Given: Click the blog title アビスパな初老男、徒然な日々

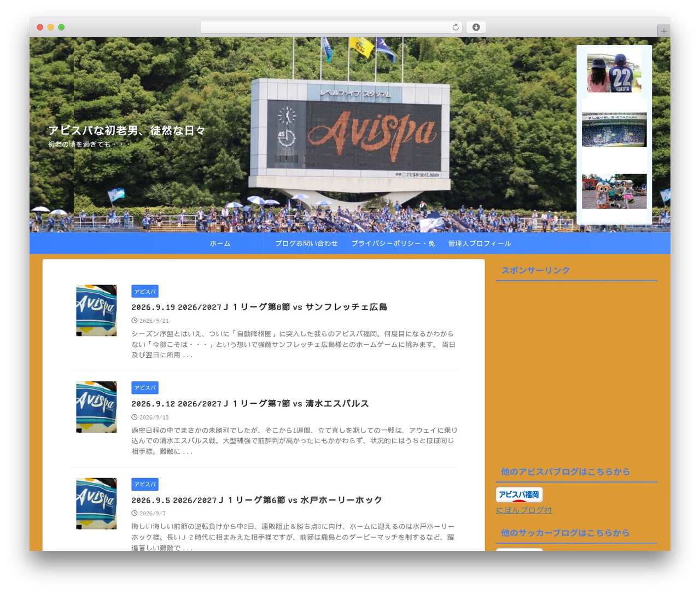Looking at the screenshot, I should point(127,130).
